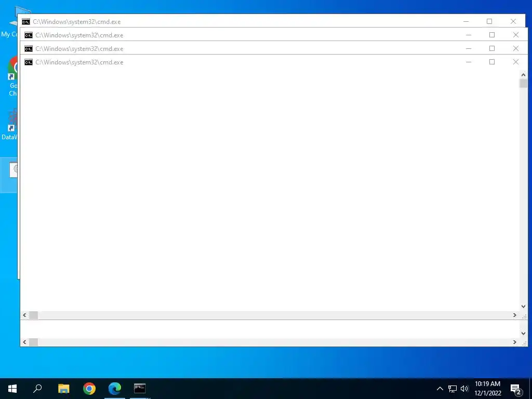This screenshot has height=399, width=532.
Task: Minimize the third cmd.exe window
Action: [x=469, y=48]
